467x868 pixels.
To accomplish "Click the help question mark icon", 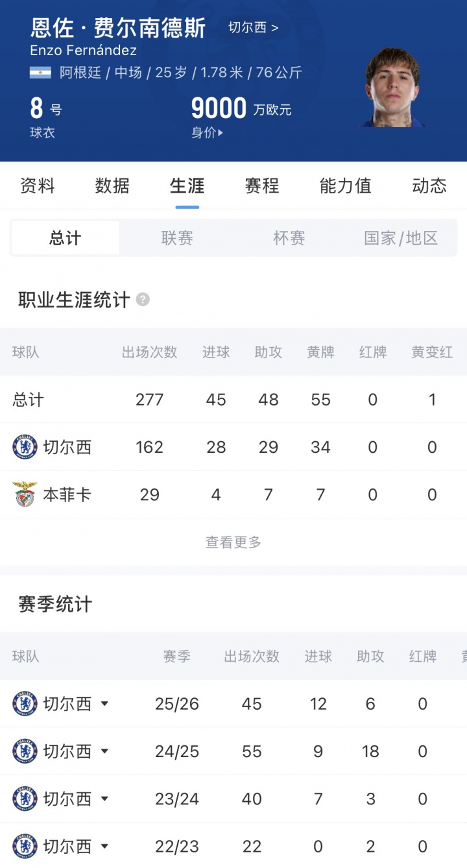I will click(x=143, y=300).
